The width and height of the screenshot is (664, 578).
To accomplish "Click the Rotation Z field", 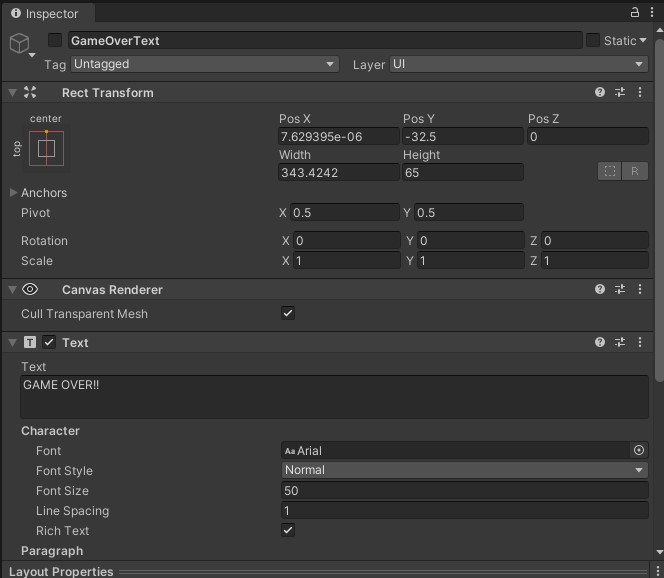I will (595, 241).
